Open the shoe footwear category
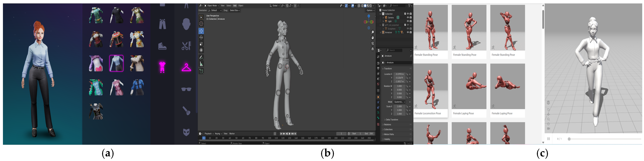The height and width of the screenshot is (161, 644). (x=162, y=46)
